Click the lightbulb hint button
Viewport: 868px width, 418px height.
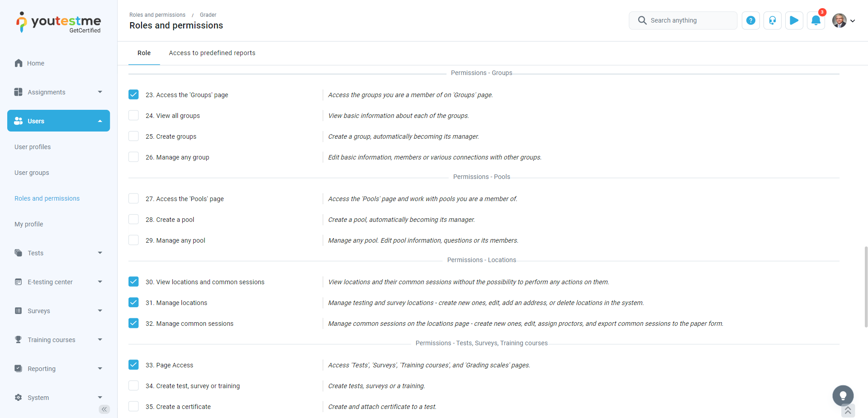pyautogui.click(x=843, y=396)
